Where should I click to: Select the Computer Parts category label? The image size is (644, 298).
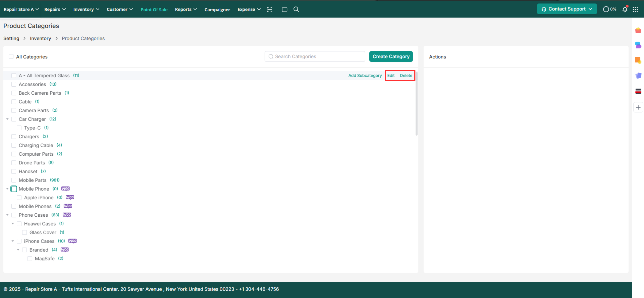click(36, 154)
